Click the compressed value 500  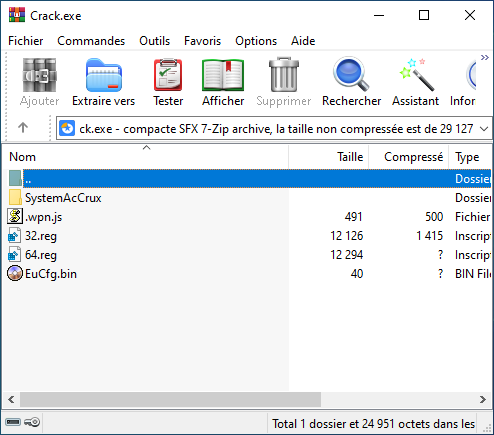[x=434, y=217]
